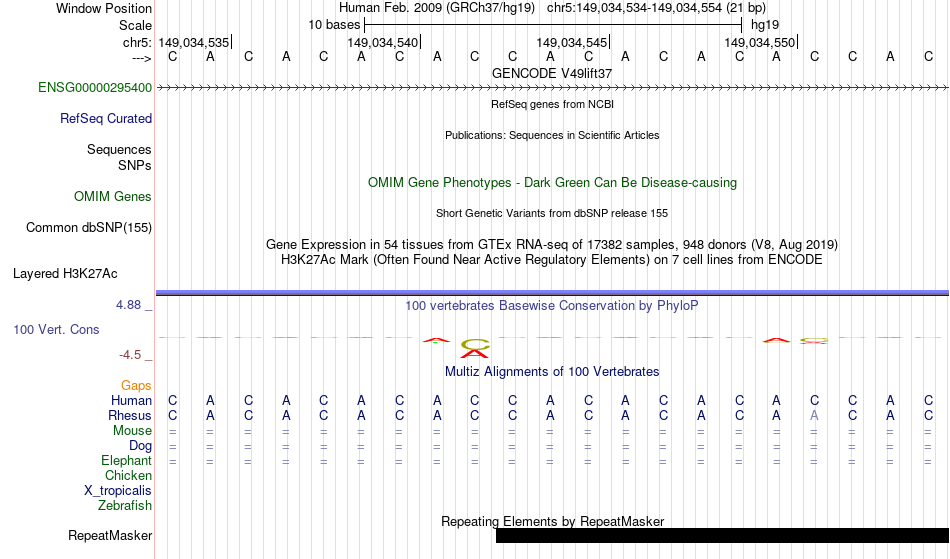Screen dimensions: 950x559
Task: Click the Scale label
Action: click(136, 25)
